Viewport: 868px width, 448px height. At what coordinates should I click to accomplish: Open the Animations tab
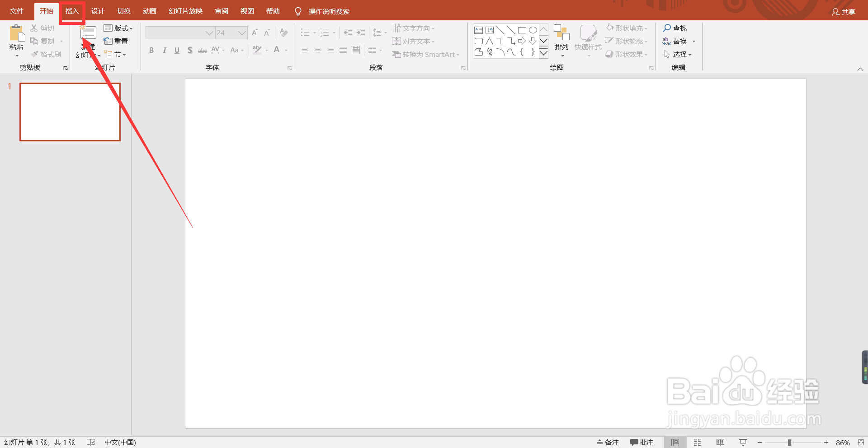[150, 11]
